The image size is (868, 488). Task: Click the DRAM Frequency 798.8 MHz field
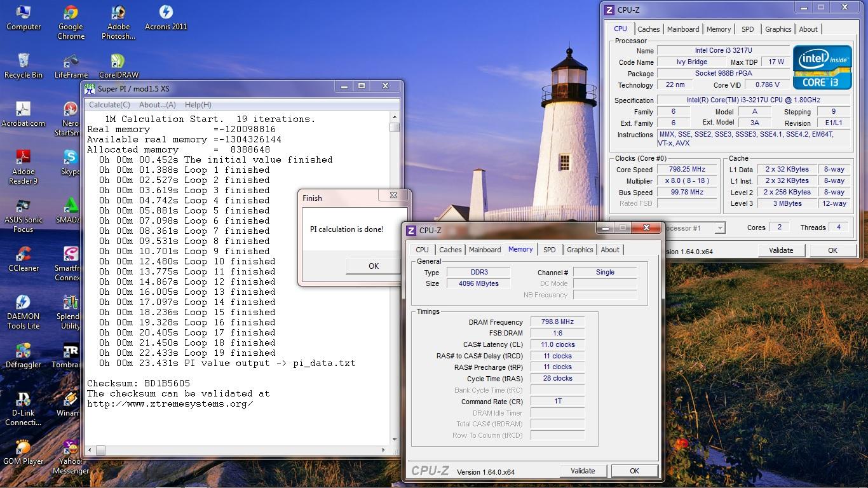click(x=557, y=322)
